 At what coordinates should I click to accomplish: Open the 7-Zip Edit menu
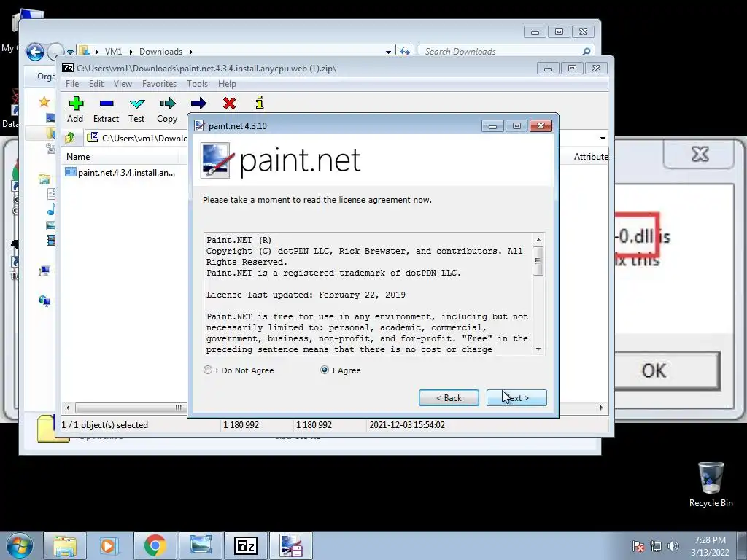tap(96, 84)
